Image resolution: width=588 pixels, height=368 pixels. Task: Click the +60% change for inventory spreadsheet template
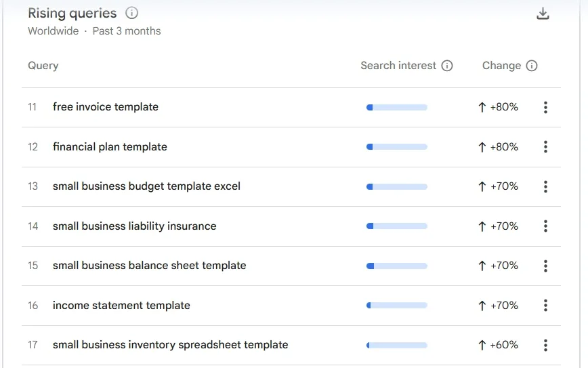point(499,345)
